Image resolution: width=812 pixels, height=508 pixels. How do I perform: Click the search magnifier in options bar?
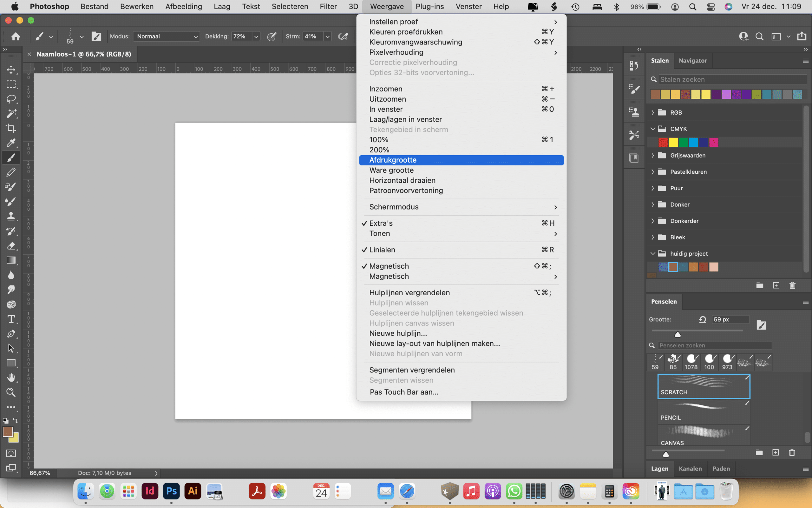coord(759,36)
